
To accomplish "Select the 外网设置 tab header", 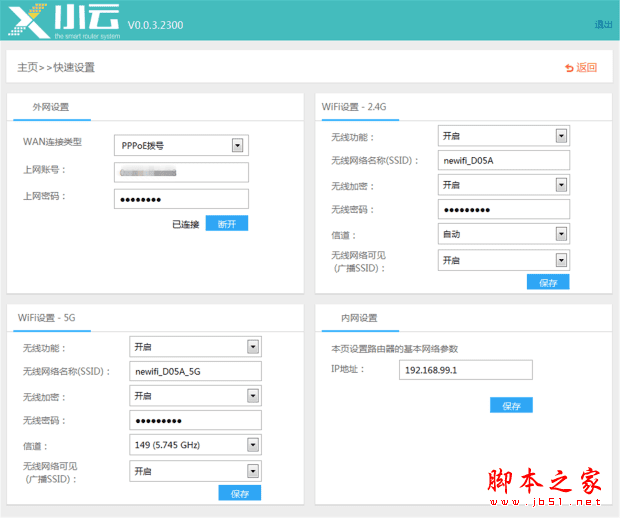I will pyautogui.click(x=51, y=107).
